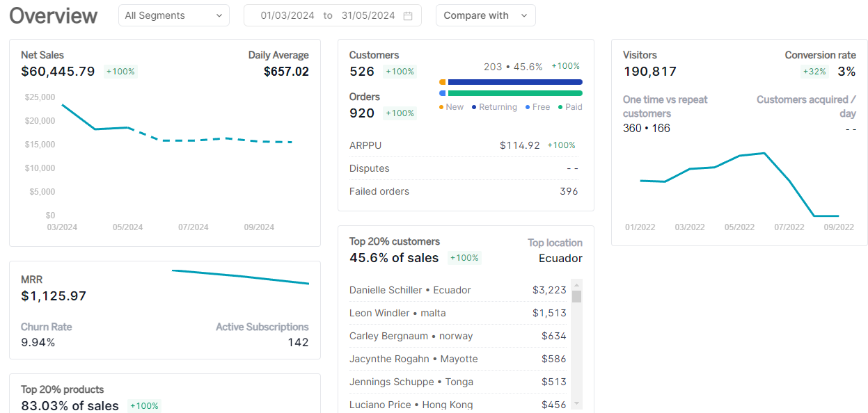Screen dimensions: 868x413
Task: Click the Disputes row label
Action: coord(370,168)
